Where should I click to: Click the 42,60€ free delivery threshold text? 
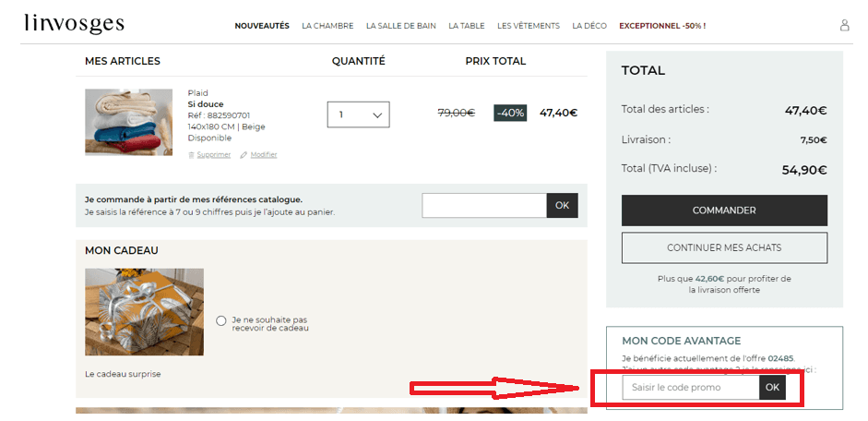tap(708, 279)
